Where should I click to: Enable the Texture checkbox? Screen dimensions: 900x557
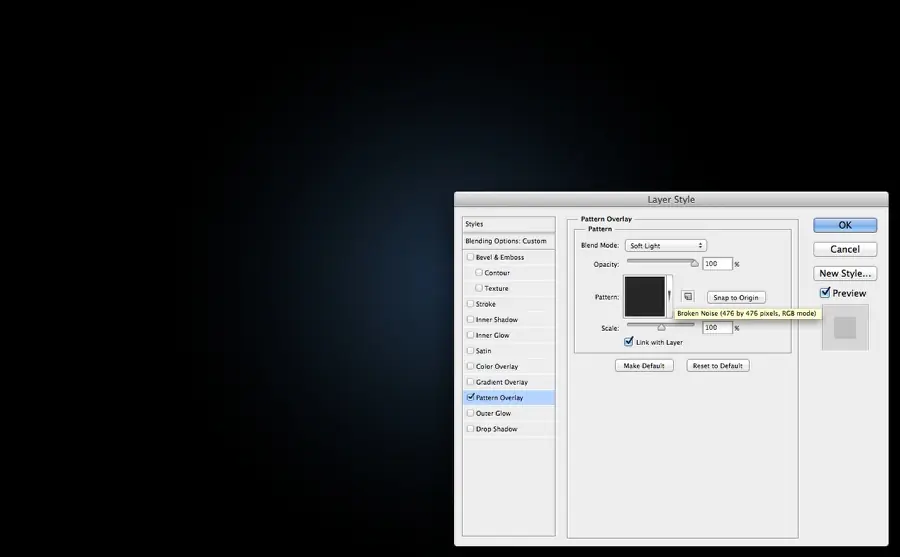pyautogui.click(x=479, y=288)
